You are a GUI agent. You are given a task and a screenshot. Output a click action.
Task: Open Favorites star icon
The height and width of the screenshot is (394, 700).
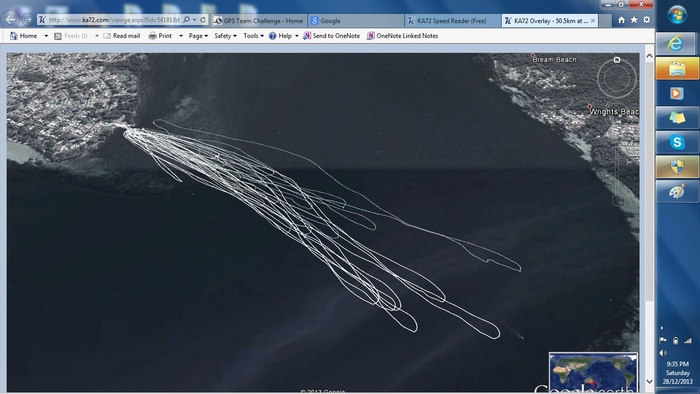(x=634, y=20)
